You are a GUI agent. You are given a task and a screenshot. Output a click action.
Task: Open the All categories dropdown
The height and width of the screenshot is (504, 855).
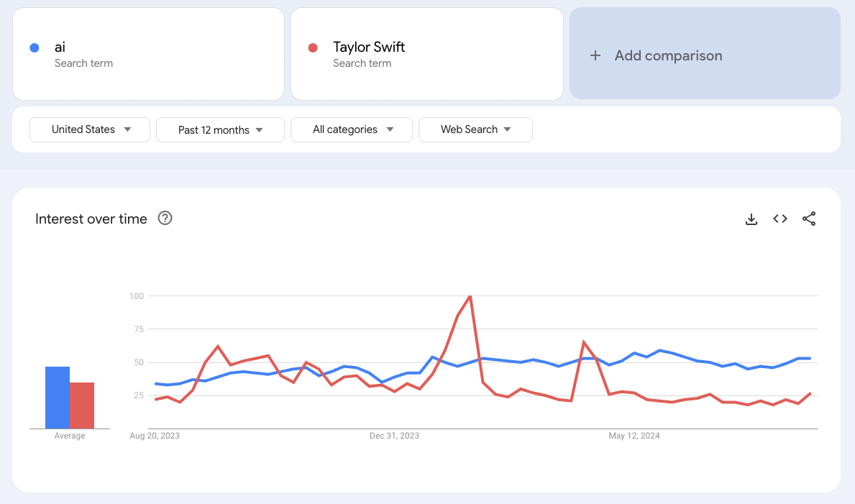point(352,129)
